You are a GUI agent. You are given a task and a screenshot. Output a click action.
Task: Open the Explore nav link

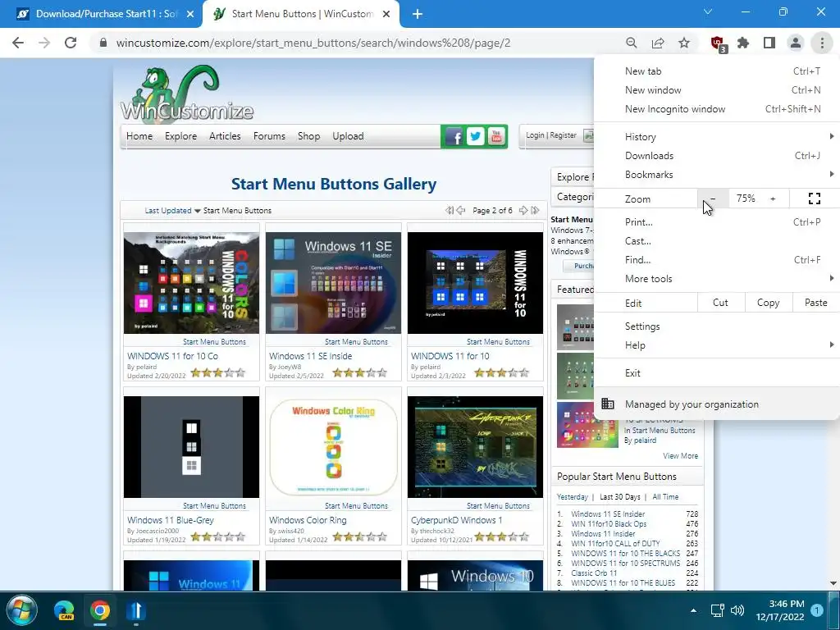(180, 136)
